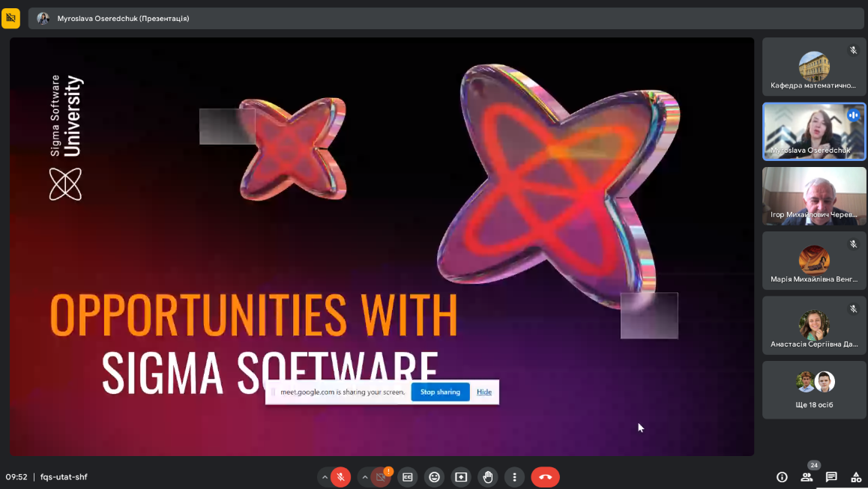Click muted mic icon on Анастасія tile

pos(853,309)
